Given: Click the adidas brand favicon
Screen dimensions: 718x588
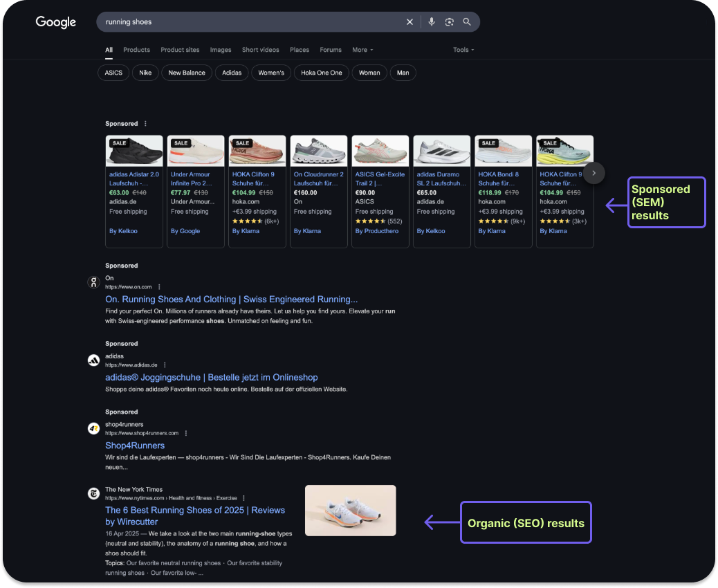Looking at the screenshot, I should (x=94, y=360).
